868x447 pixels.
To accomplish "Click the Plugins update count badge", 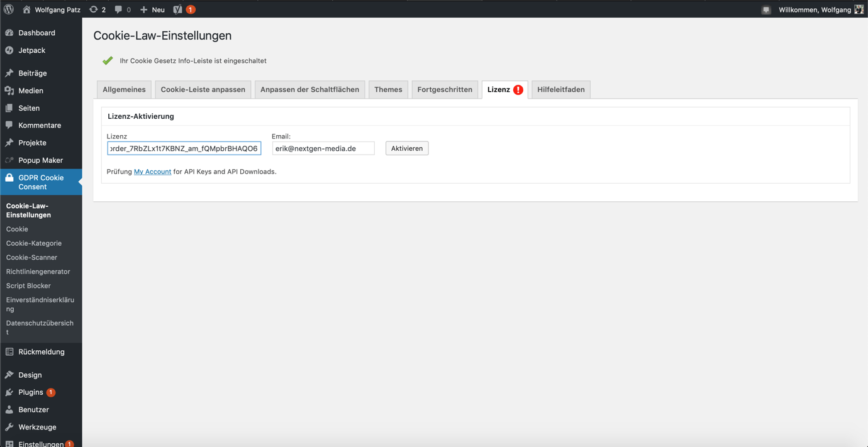I will coord(51,392).
